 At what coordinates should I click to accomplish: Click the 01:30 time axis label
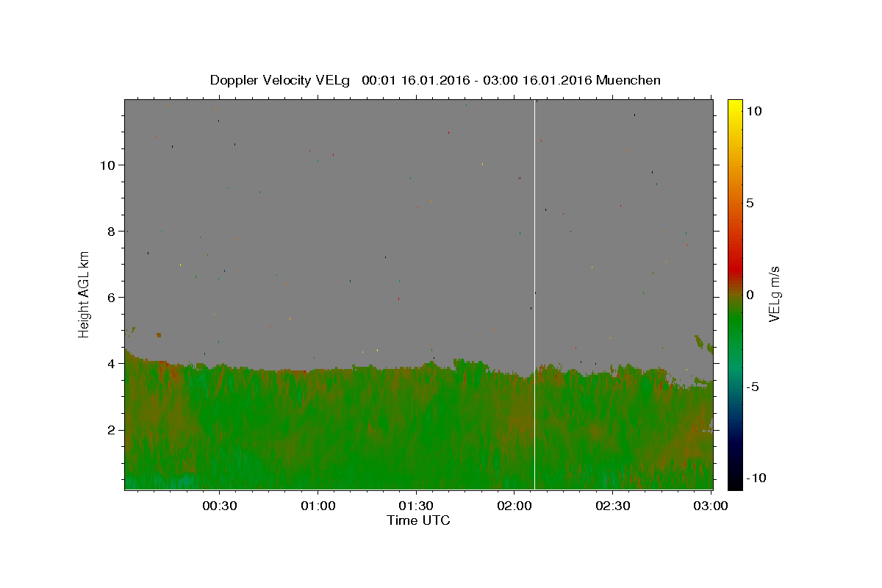tap(417, 506)
